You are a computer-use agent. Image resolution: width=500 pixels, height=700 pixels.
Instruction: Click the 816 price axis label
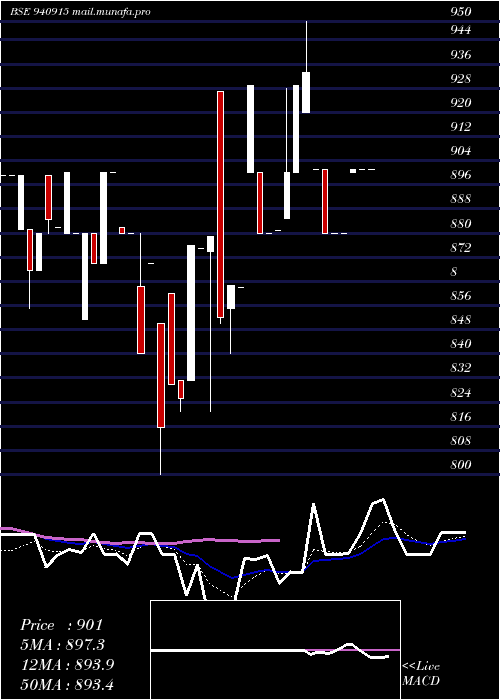[x=461, y=417]
